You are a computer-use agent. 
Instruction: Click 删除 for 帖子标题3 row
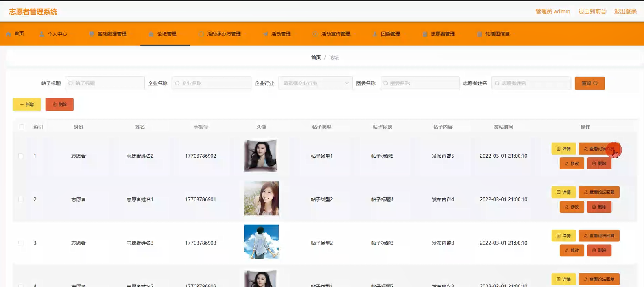coord(599,250)
